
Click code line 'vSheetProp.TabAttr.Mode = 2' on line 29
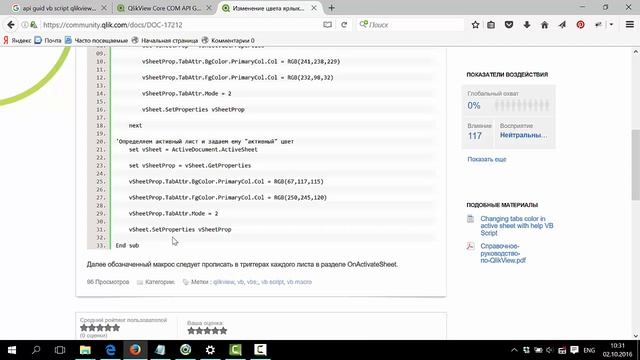(x=173, y=213)
